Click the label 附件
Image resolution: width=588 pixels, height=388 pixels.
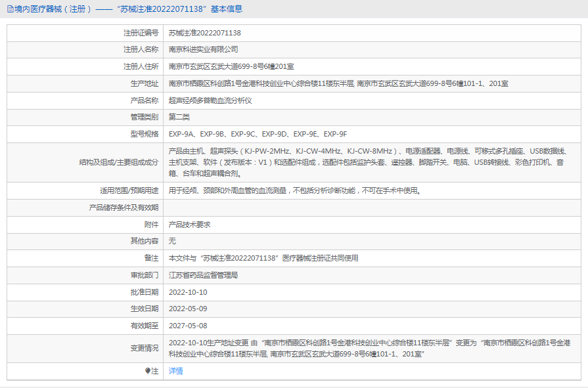pos(152,225)
